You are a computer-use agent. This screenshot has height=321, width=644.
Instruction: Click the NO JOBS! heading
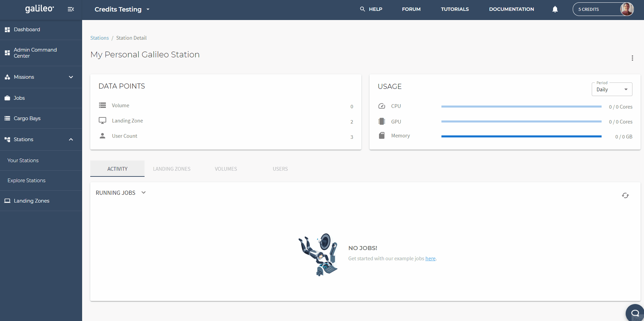[363, 248]
